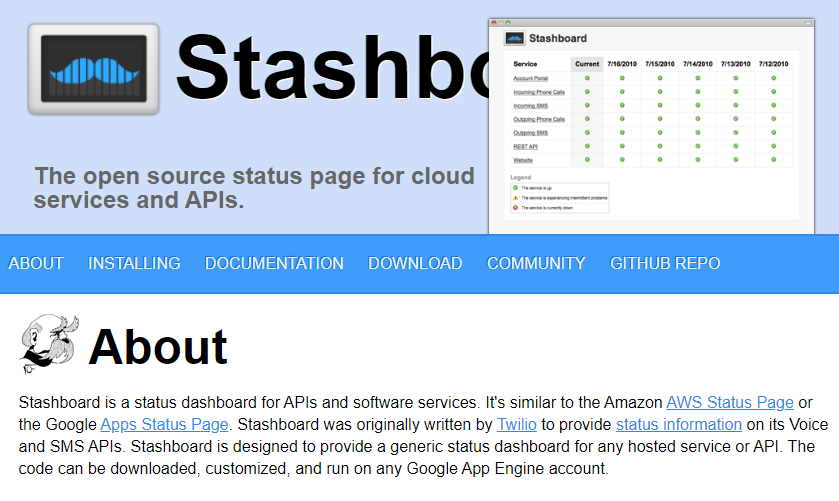Image resolution: width=839 pixels, height=501 pixels.
Task: Click the Stashboard mustache logo icon
Action: 94,69
